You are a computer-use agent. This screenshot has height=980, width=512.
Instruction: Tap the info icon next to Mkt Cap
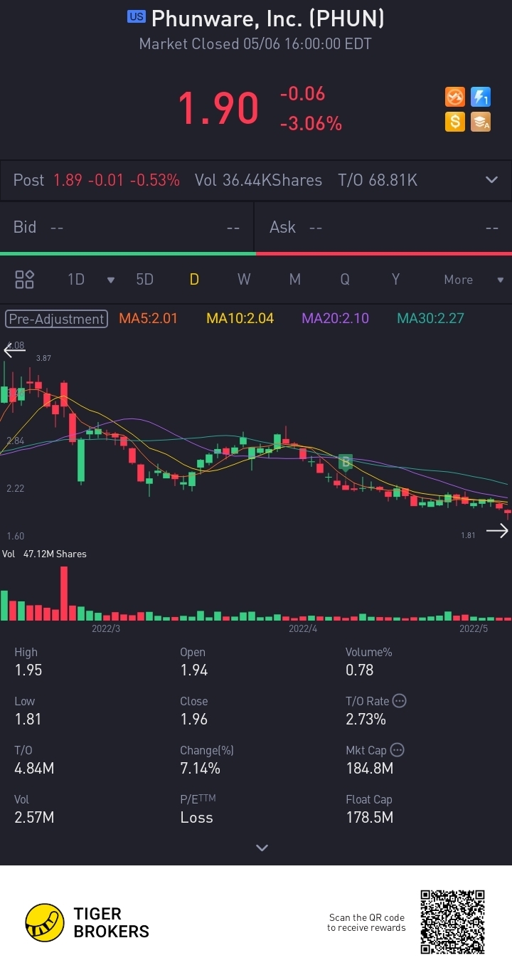[x=398, y=750]
